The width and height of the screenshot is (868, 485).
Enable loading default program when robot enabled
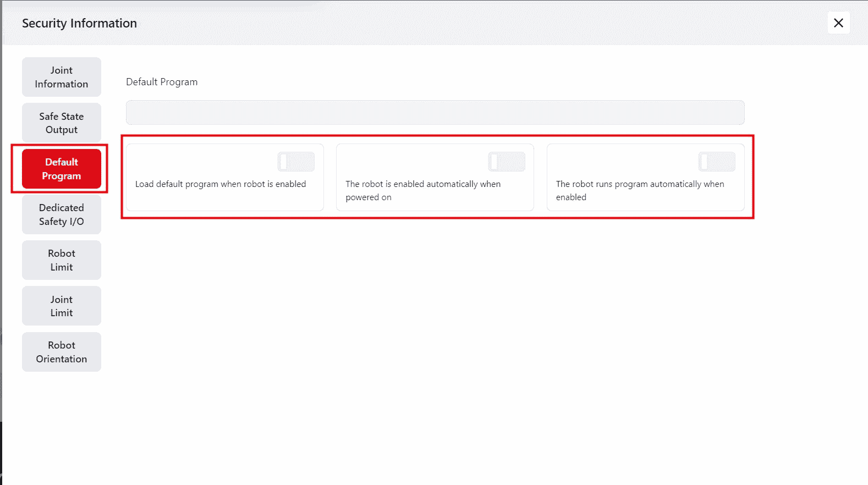click(296, 162)
